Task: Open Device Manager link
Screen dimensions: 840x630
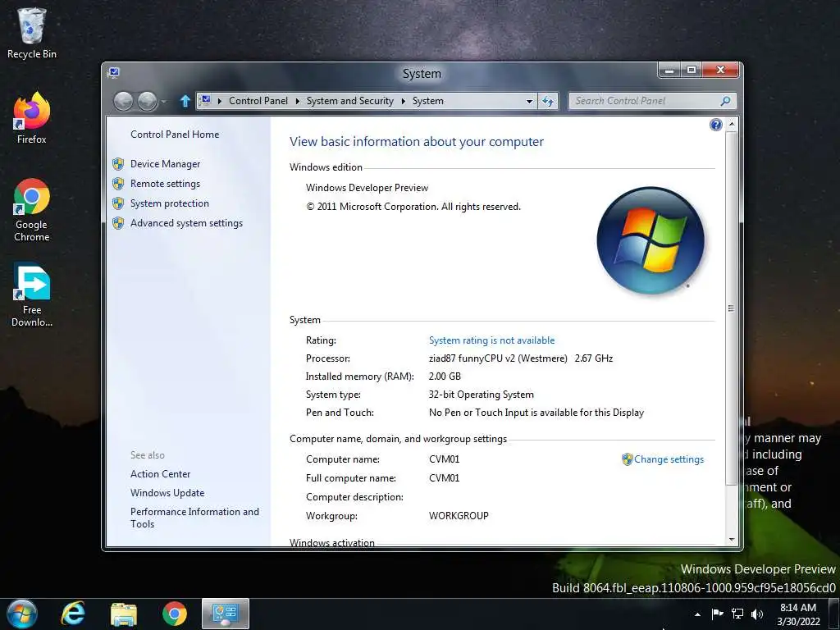Action: click(x=166, y=164)
